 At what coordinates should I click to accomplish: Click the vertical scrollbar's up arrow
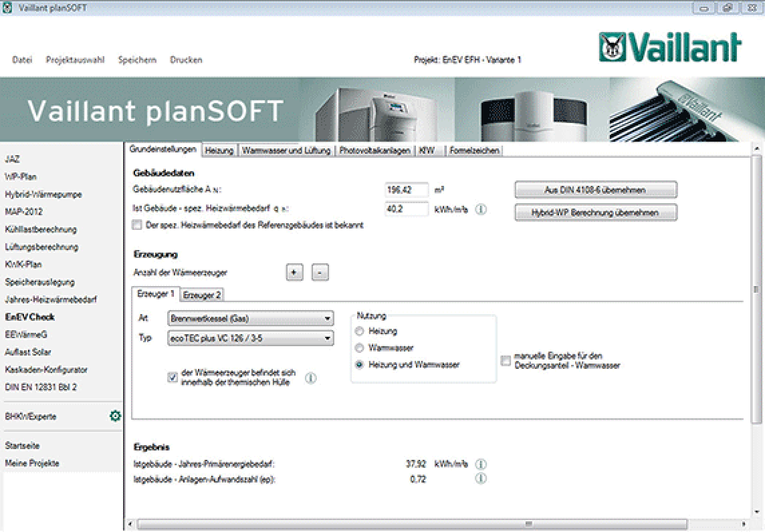(757, 148)
